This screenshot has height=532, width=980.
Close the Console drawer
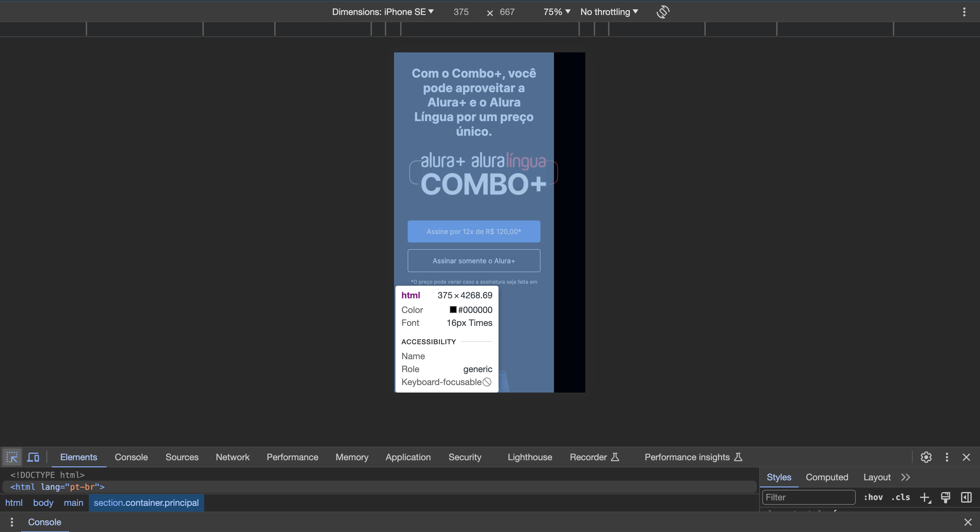(x=968, y=522)
